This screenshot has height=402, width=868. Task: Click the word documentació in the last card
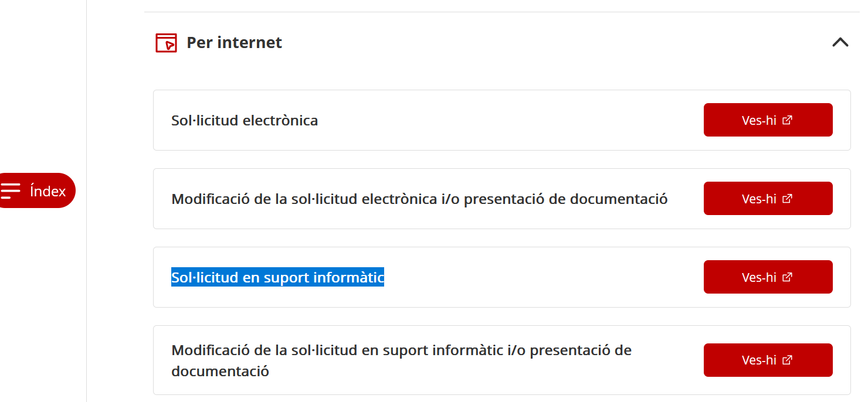pos(220,371)
